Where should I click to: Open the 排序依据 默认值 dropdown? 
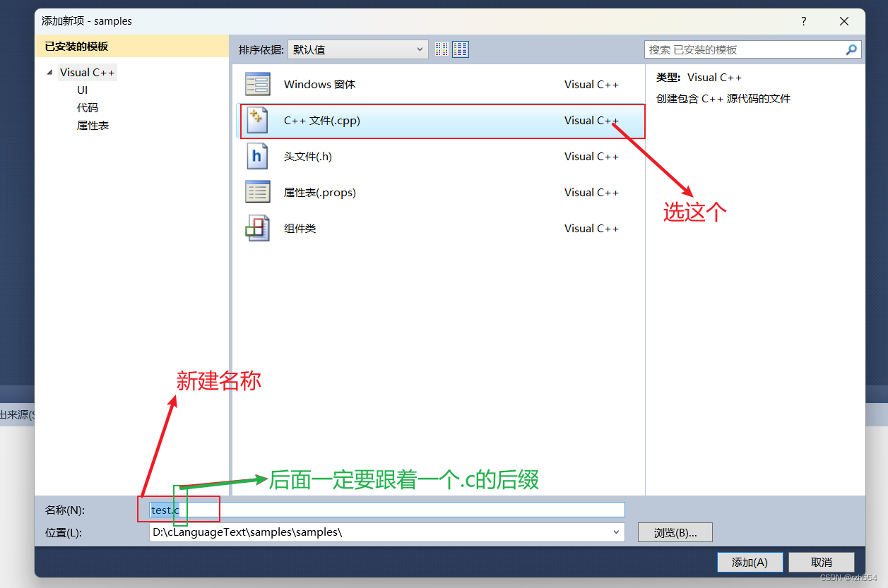click(358, 49)
